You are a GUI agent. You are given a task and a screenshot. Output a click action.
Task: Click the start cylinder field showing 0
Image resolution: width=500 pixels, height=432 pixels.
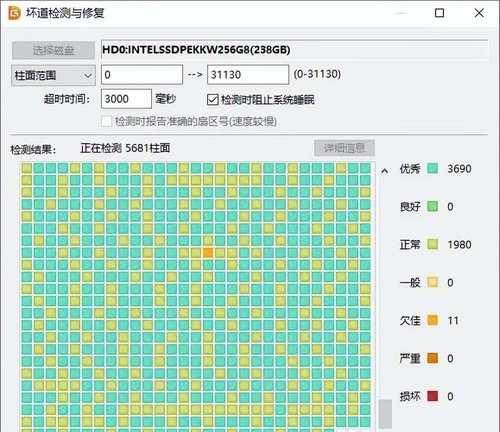[142, 75]
